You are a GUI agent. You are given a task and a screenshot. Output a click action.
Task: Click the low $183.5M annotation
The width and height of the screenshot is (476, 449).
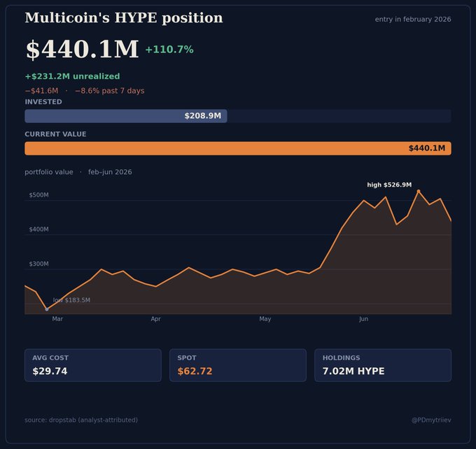pos(71,300)
